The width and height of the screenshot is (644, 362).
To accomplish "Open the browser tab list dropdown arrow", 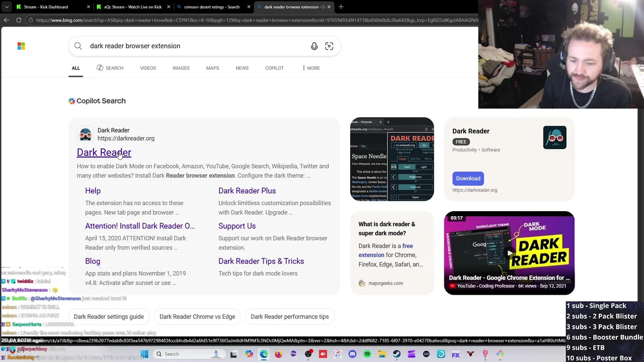I will (x=7, y=7).
